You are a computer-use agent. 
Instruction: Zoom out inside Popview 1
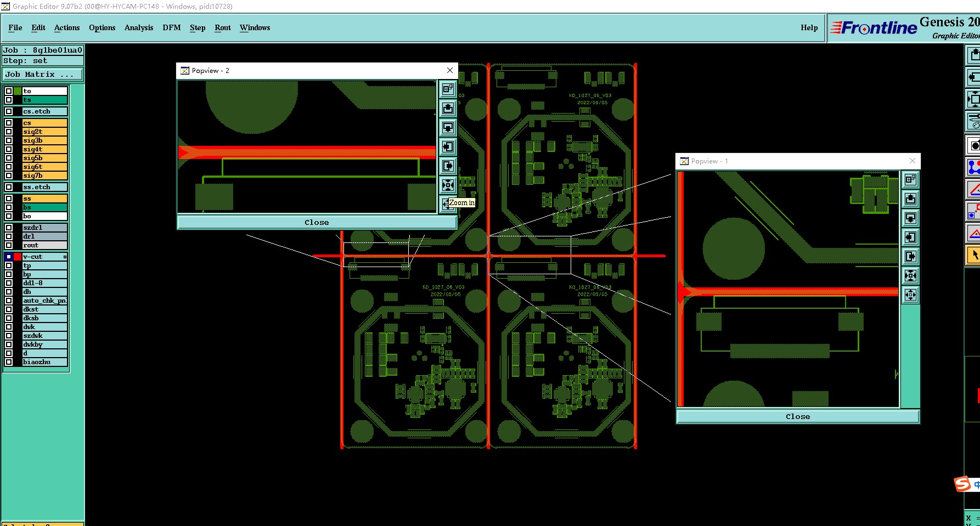tap(910, 295)
